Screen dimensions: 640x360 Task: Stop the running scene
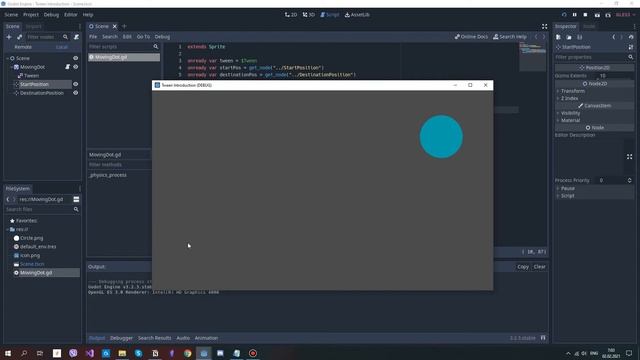[585, 15]
